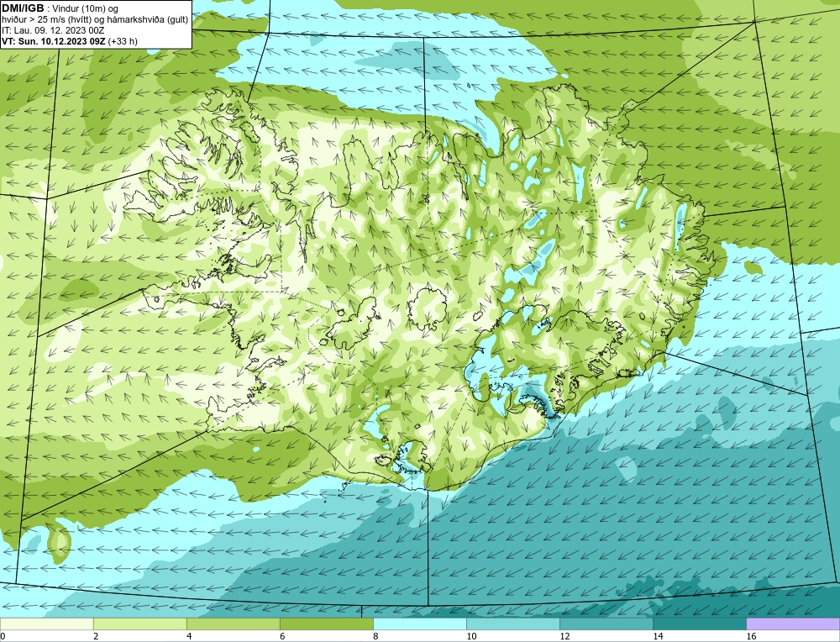Click the legend tick label '16'

tap(751, 636)
